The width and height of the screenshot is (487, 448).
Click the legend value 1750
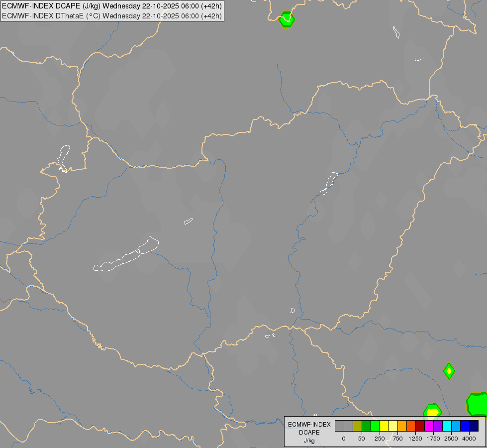tap(433, 439)
